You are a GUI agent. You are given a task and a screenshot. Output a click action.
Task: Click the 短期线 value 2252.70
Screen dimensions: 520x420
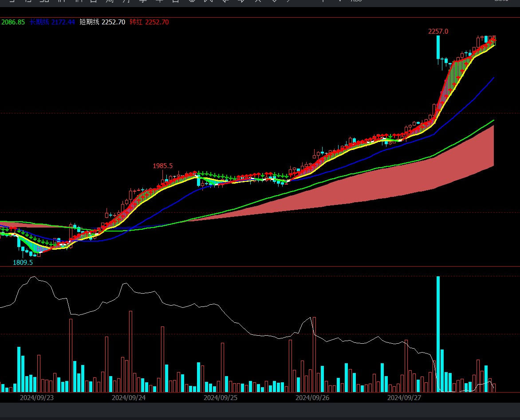click(x=114, y=22)
